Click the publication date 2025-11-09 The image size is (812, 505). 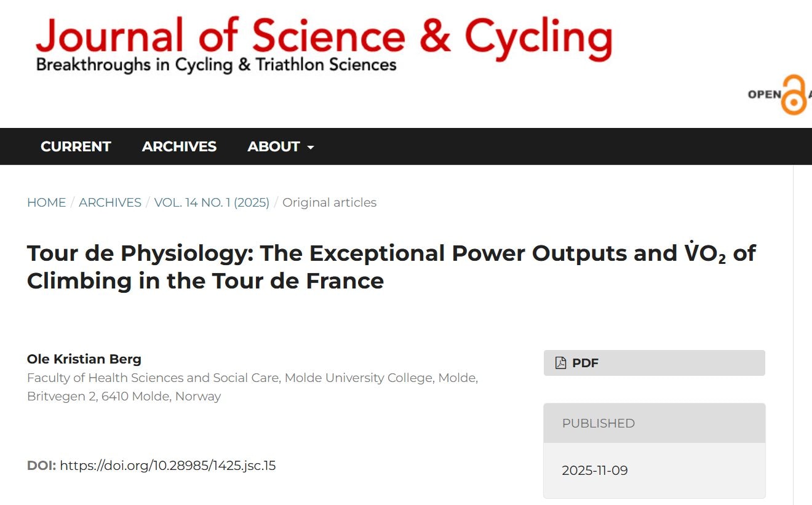point(594,471)
